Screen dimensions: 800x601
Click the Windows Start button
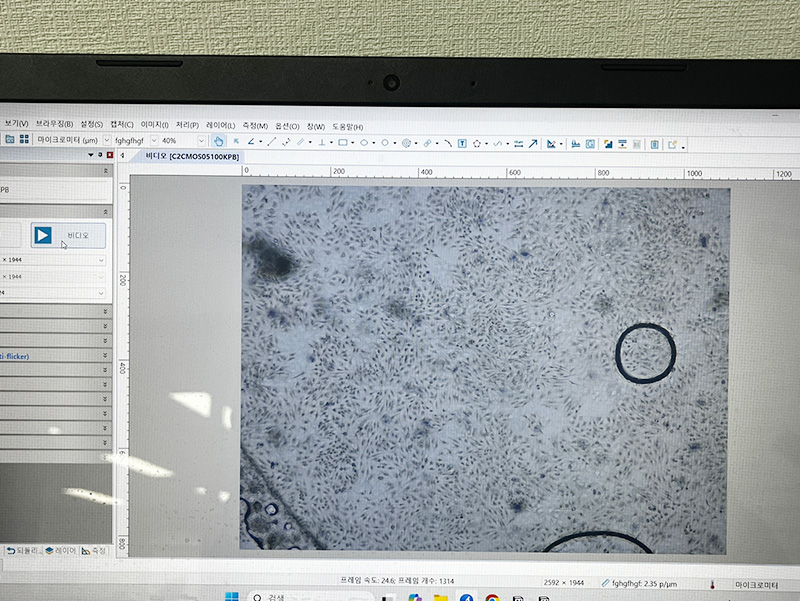coord(230,597)
